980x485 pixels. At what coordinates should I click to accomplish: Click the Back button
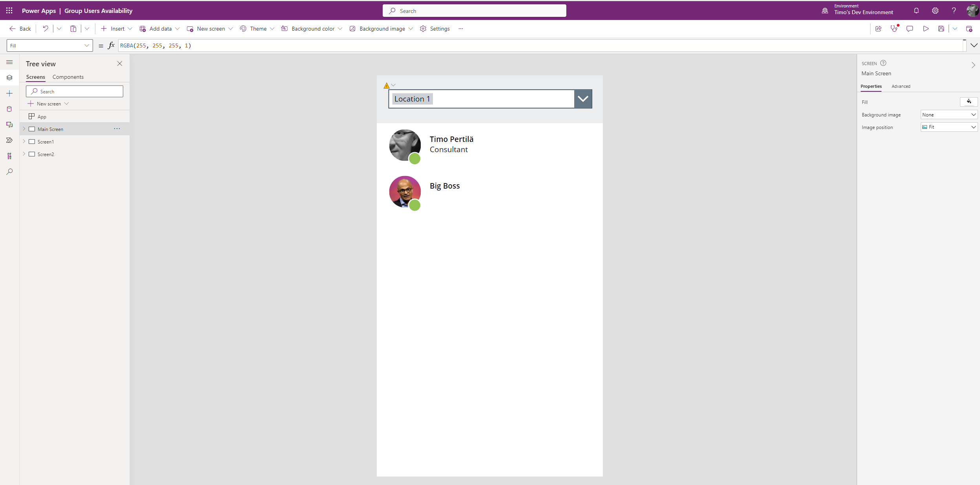click(x=20, y=29)
